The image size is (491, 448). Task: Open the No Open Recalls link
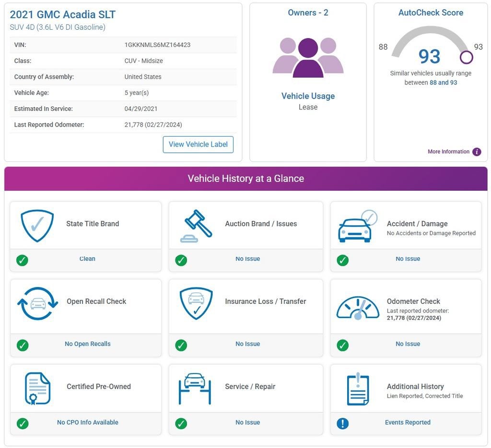[x=87, y=344]
